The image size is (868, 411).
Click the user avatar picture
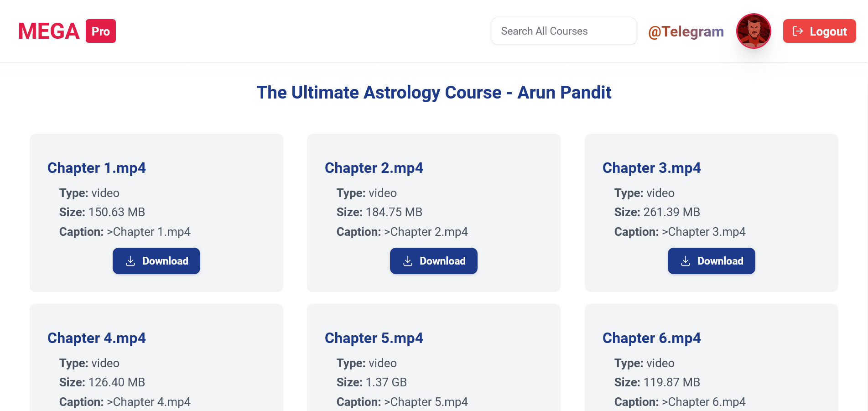(x=754, y=31)
